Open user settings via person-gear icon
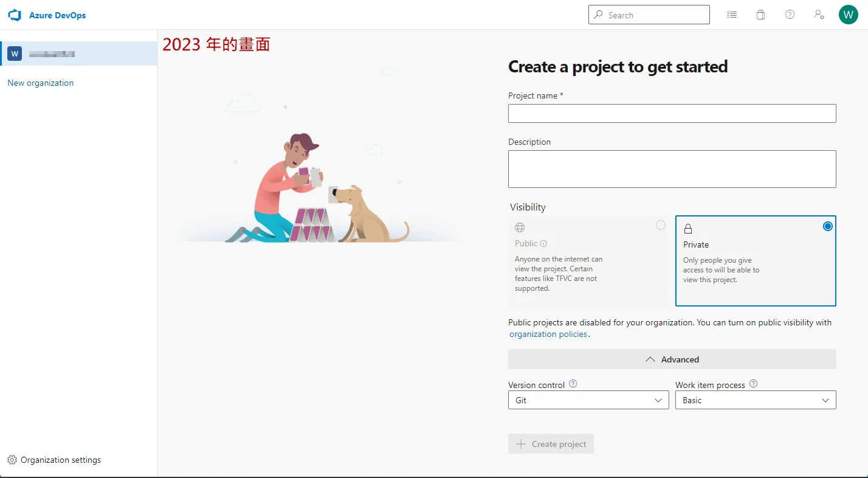Viewport: 868px width, 478px height. (819, 15)
